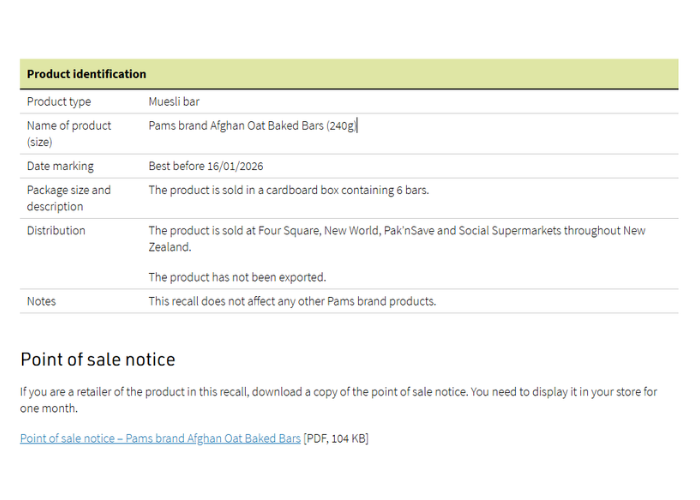700x500 pixels.
Task: Click the 'Product identification' table header
Action: 87,74
